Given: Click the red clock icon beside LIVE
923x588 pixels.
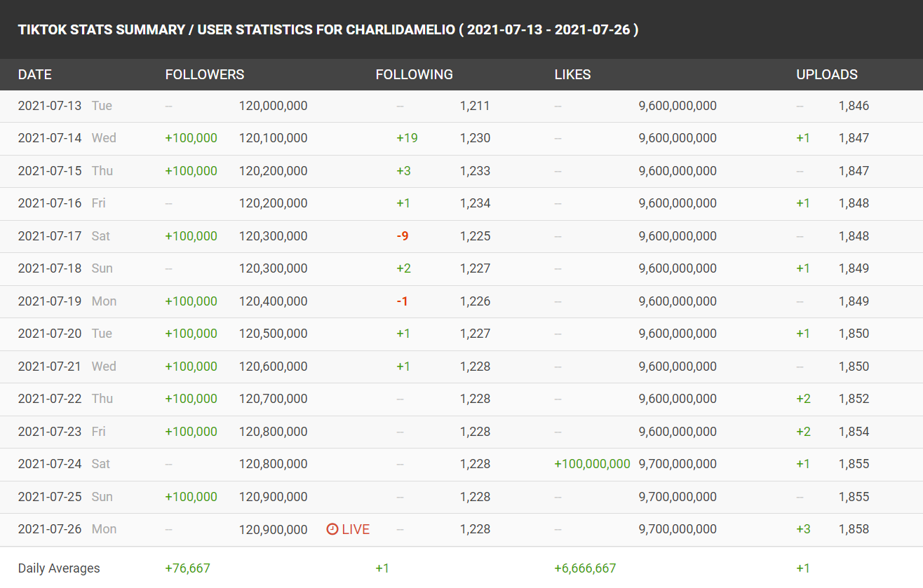Looking at the screenshot, I should click(x=332, y=530).
